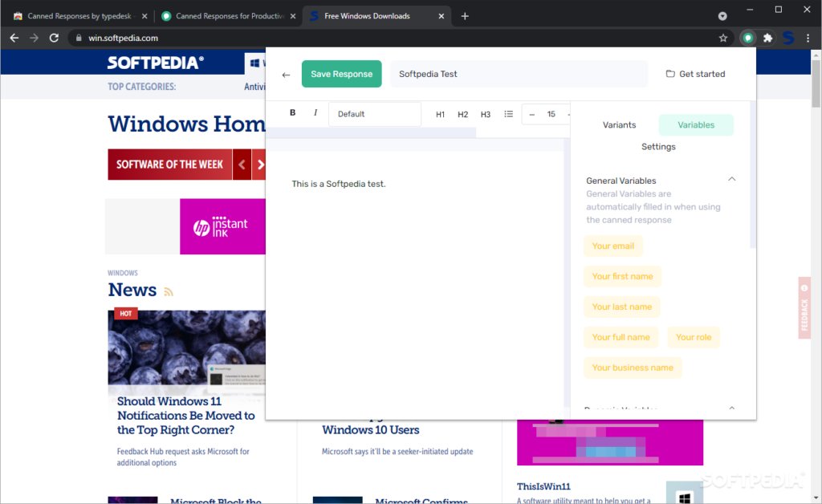
Task: Insert the Your email variable
Action: 612,246
